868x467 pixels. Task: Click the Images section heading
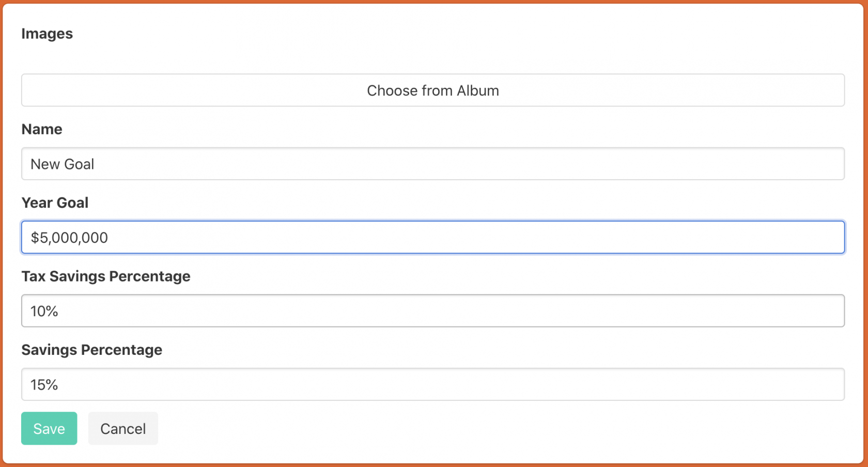click(47, 34)
